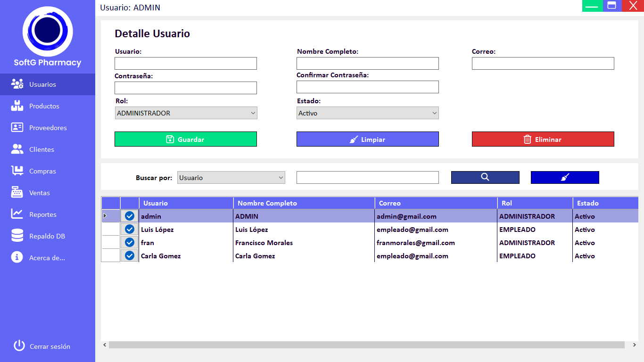Open the Estado dropdown

[x=367, y=113]
